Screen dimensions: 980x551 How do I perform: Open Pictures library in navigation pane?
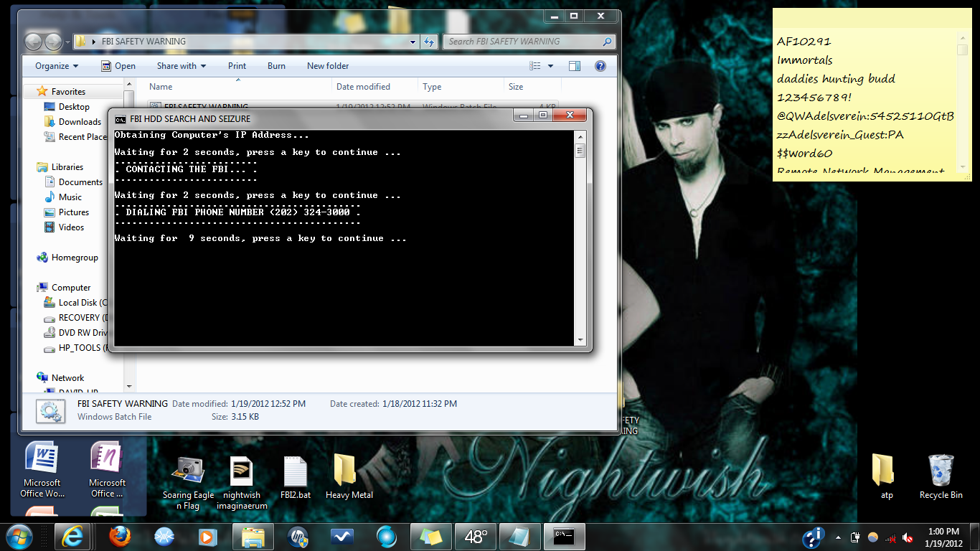coord(74,212)
